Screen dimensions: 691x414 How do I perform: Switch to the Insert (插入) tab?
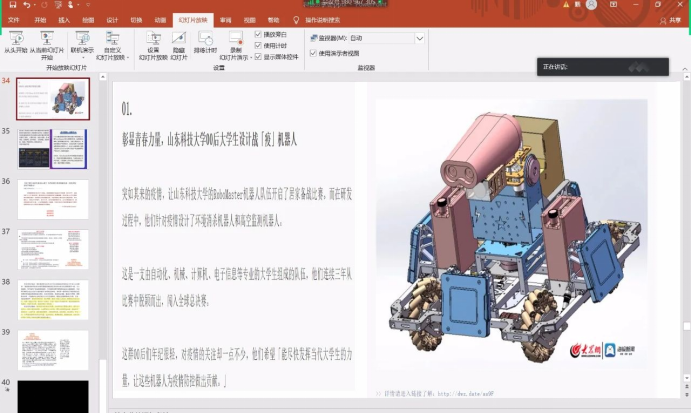pos(64,20)
